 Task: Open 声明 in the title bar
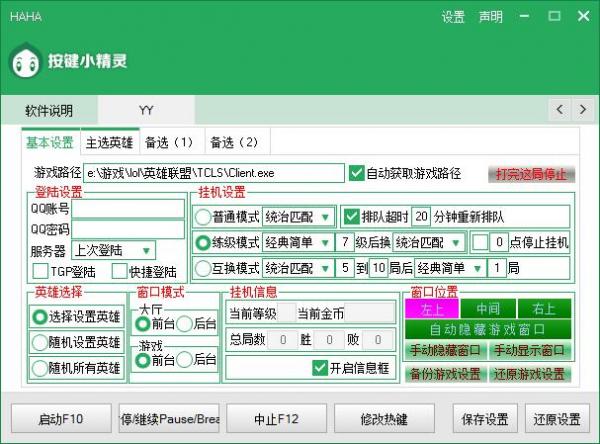pos(491,17)
